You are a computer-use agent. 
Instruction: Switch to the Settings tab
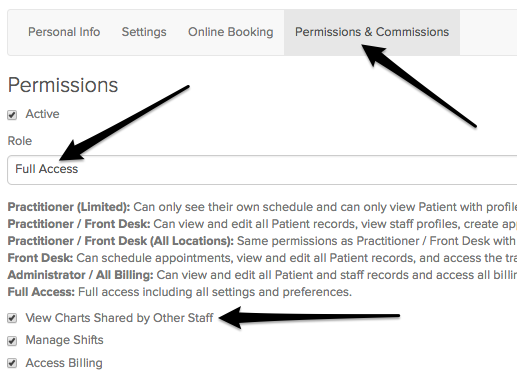pos(144,32)
